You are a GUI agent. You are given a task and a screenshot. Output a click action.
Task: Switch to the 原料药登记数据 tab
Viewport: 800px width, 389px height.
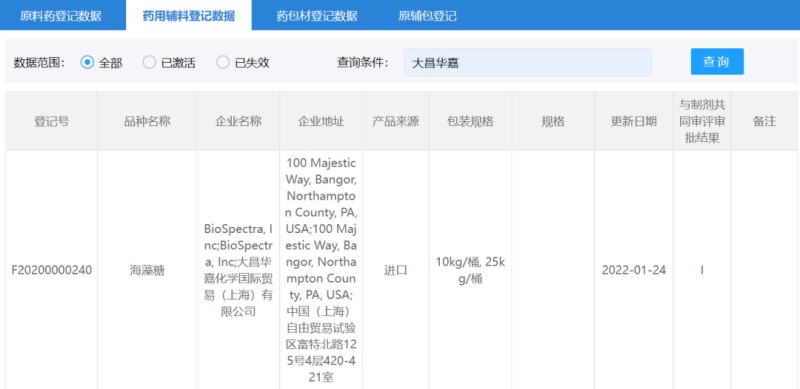click(x=61, y=16)
